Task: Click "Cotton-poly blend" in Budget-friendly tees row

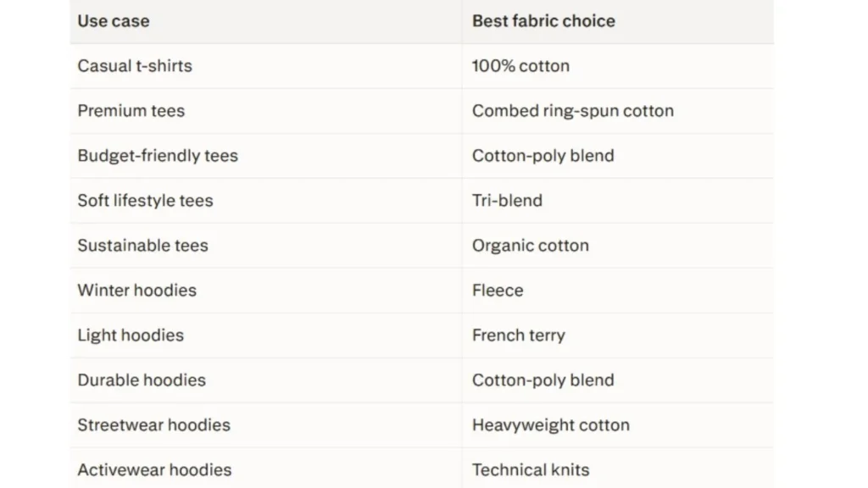Action: 543,156
